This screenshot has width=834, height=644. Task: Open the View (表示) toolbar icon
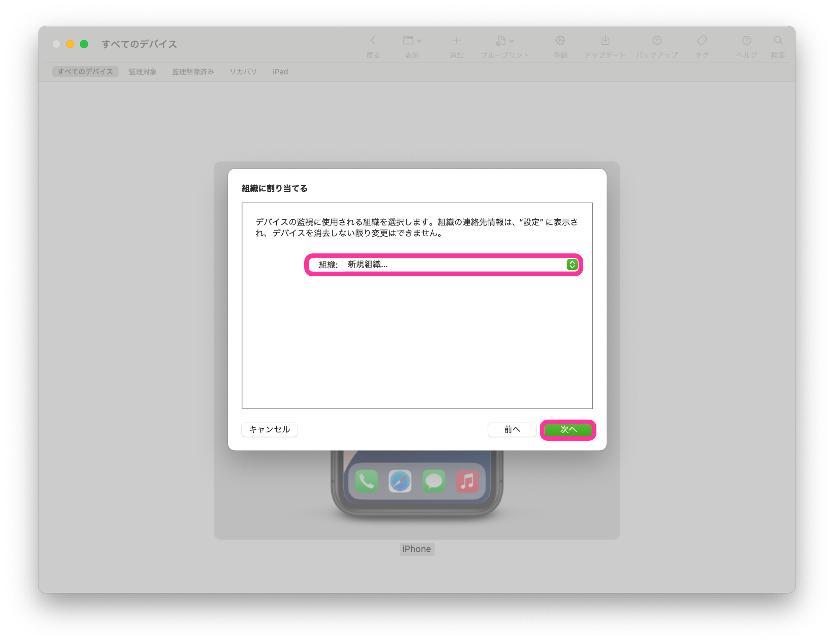(408, 40)
